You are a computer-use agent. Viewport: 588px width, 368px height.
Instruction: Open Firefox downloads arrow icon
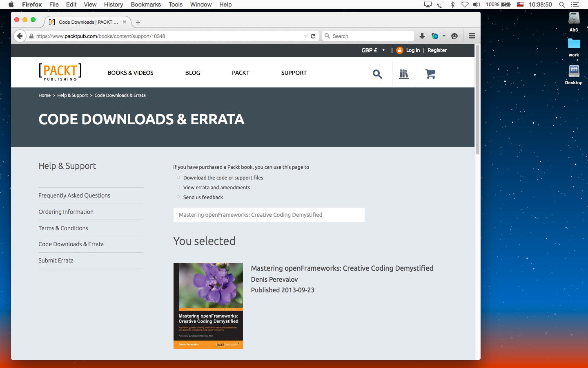point(422,36)
